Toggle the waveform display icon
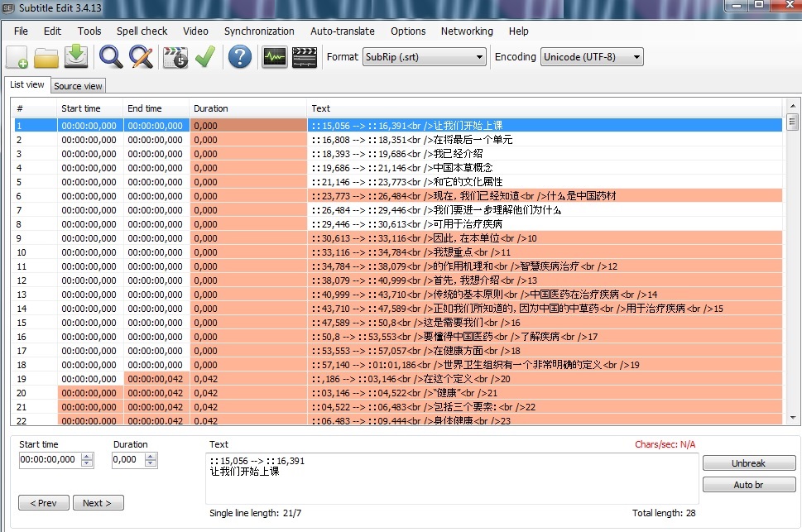The width and height of the screenshot is (802, 532). click(275, 57)
